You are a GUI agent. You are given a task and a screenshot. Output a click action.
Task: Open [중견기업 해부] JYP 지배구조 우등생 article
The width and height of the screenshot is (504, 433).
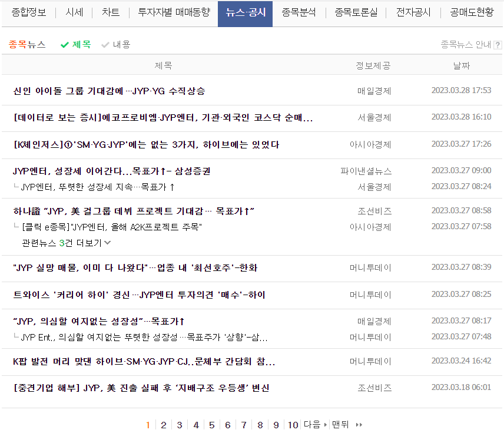141,388
